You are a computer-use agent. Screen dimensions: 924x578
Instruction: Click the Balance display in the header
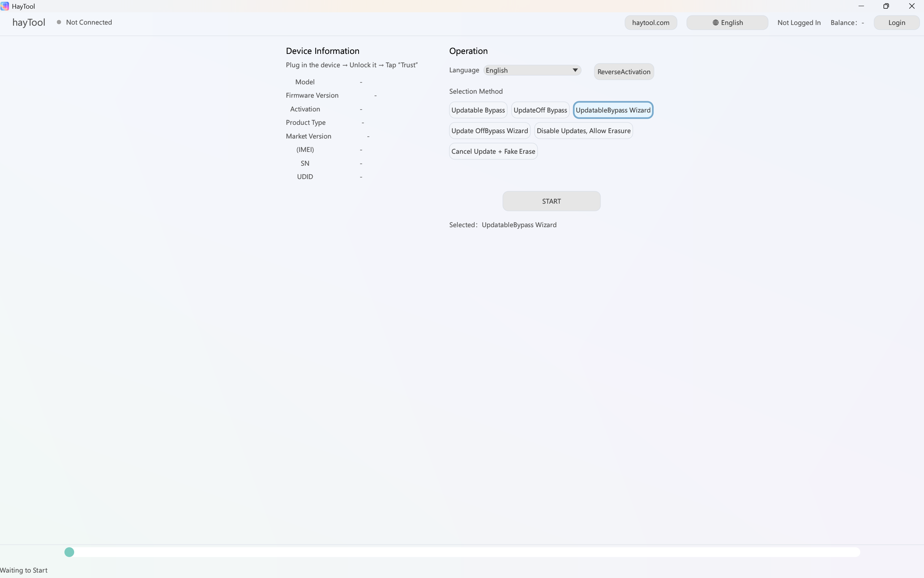(847, 22)
